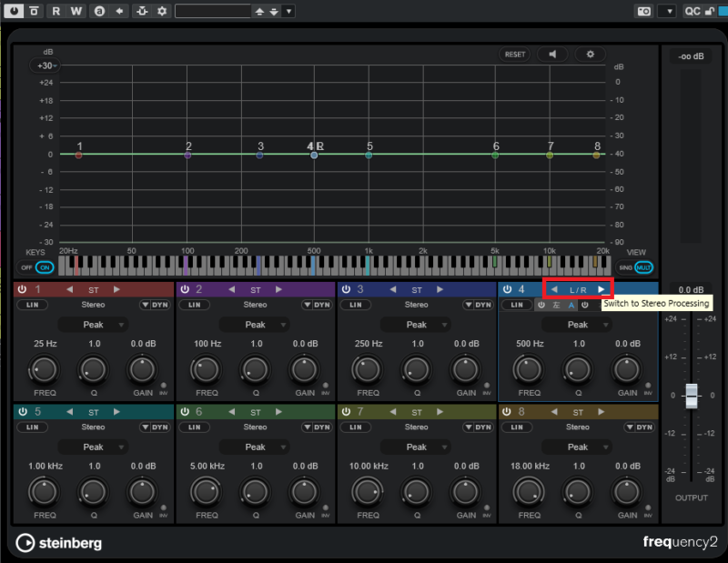This screenshot has height=563, width=728.
Task: Click the -oo dB peak level readout
Action: click(691, 56)
